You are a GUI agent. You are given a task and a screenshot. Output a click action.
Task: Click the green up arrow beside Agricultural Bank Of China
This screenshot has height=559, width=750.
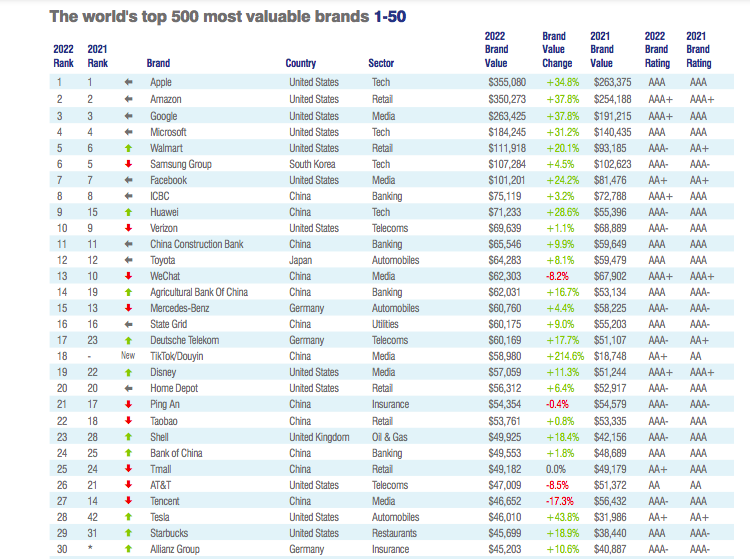128,292
